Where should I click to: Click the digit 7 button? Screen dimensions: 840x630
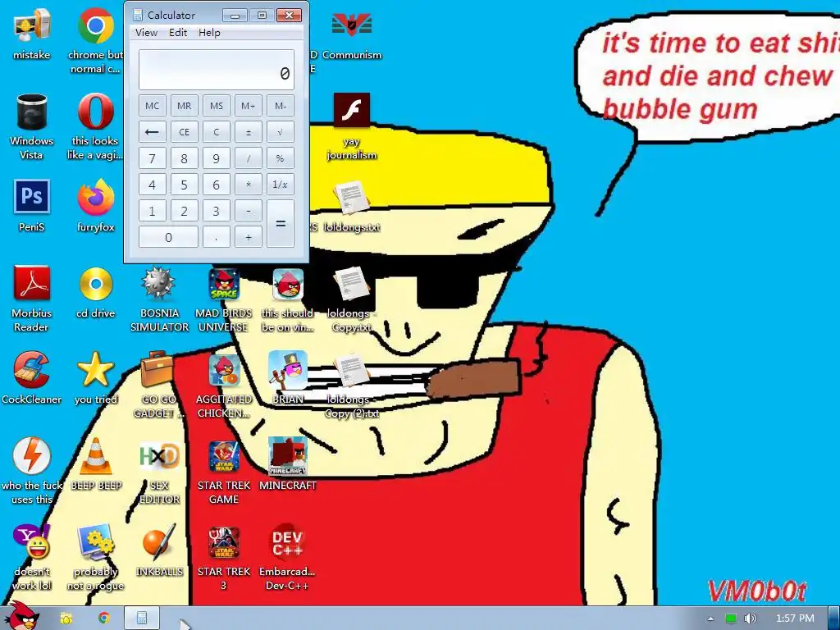152,158
